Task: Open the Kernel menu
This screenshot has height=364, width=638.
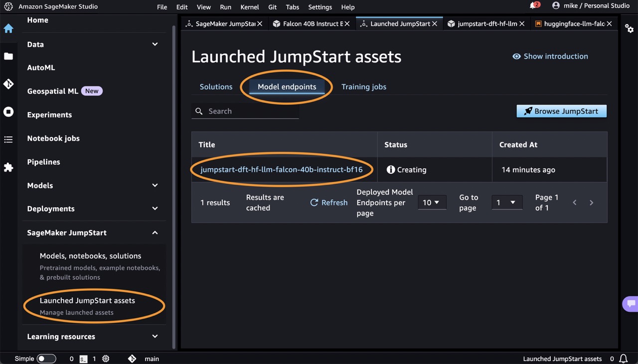Action: (x=250, y=7)
